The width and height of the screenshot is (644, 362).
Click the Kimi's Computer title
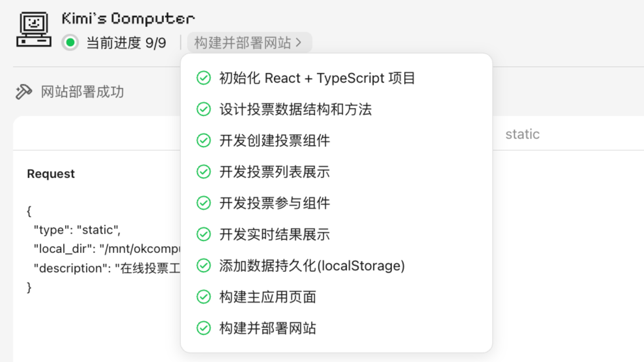(x=128, y=19)
